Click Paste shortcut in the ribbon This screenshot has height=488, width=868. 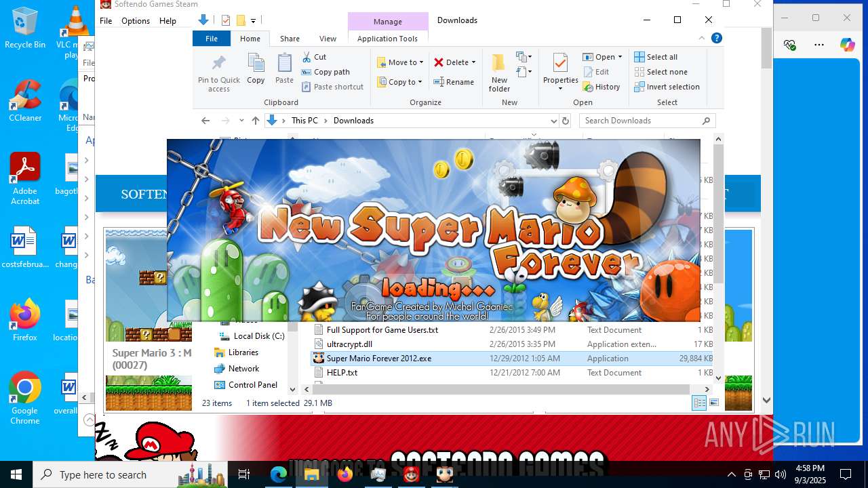pos(332,87)
